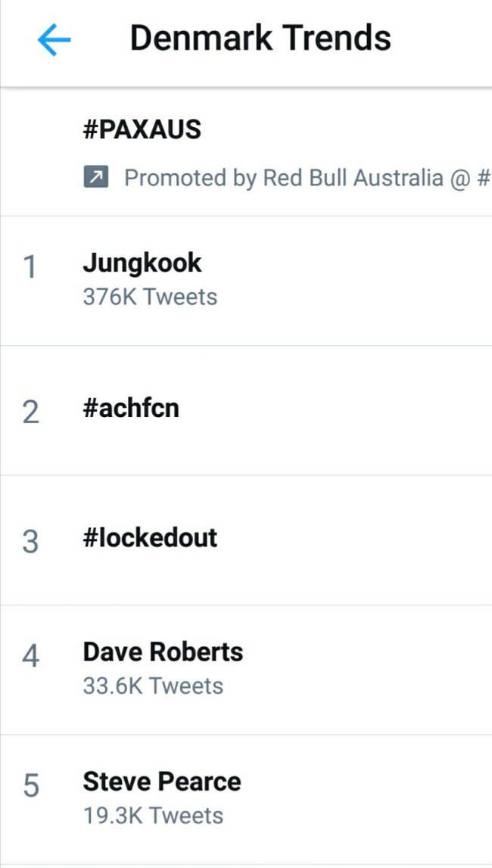
Task: Tap rank number 5 beside Steve Pearce
Action: (x=31, y=786)
